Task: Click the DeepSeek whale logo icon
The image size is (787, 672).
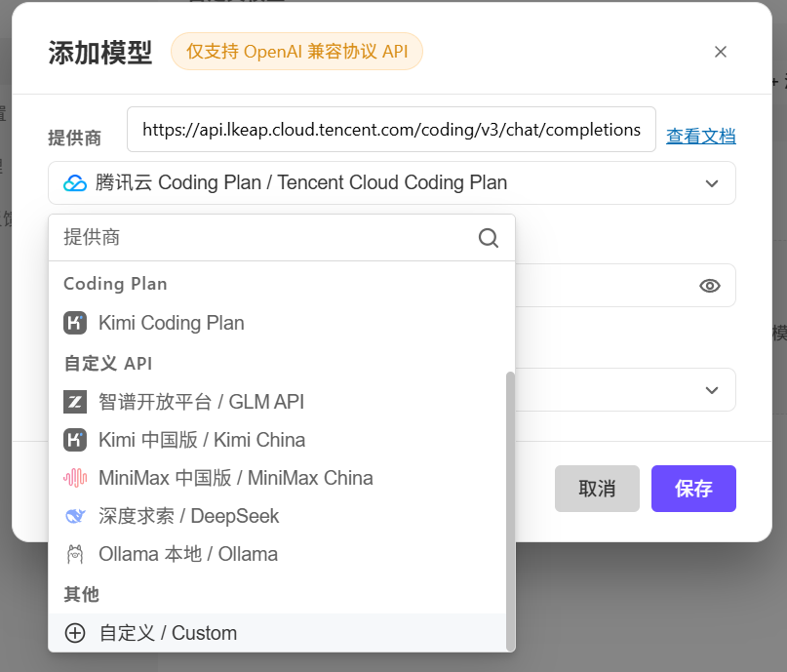Action: (x=75, y=516)
